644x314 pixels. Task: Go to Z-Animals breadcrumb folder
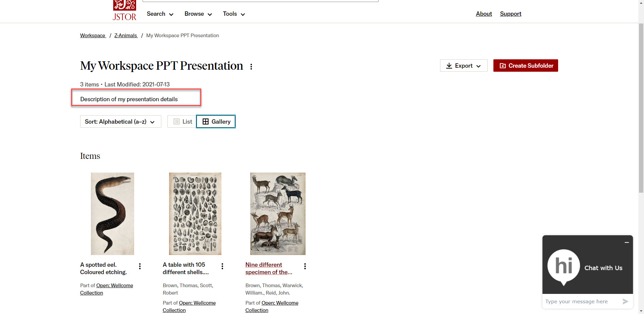click(126, 36)
